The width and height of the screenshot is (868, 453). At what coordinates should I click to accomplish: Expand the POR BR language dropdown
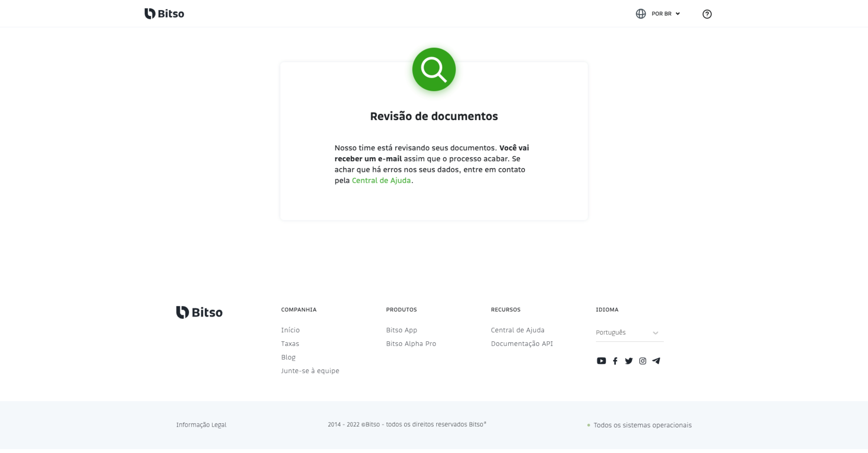666,14
